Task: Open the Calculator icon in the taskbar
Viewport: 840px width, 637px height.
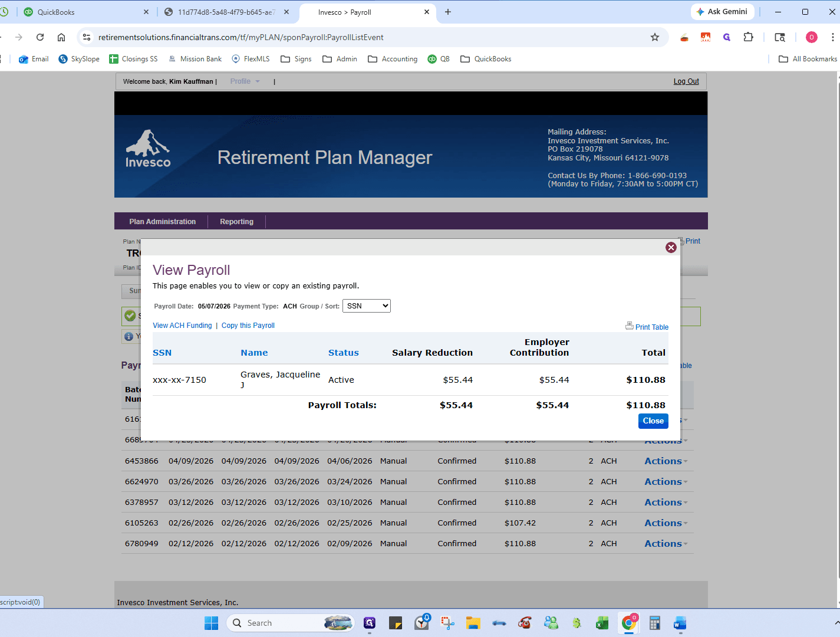Action: pyautogui.click(x=654, y=623)
